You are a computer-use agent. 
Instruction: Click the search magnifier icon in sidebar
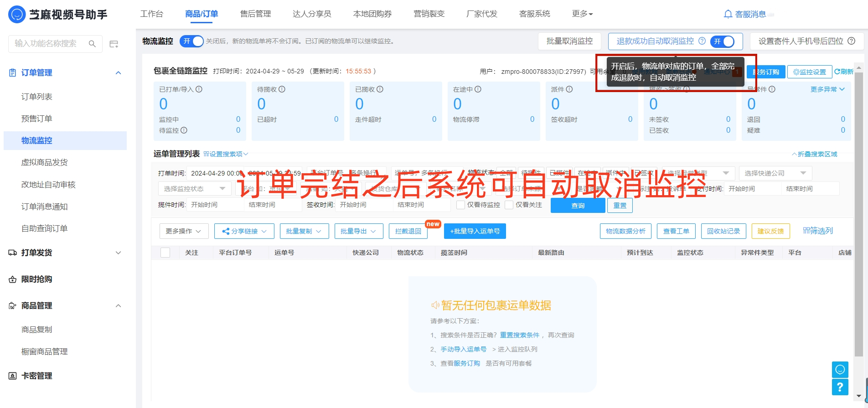(x=92, y=44)
